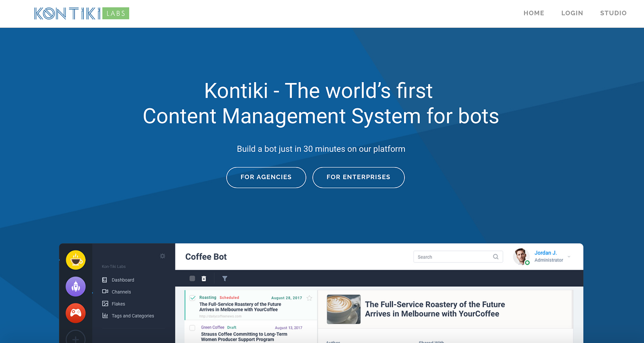Click the Kon-Tiki Labs sidebar label

pyautogui.click(x=114, y=267)
